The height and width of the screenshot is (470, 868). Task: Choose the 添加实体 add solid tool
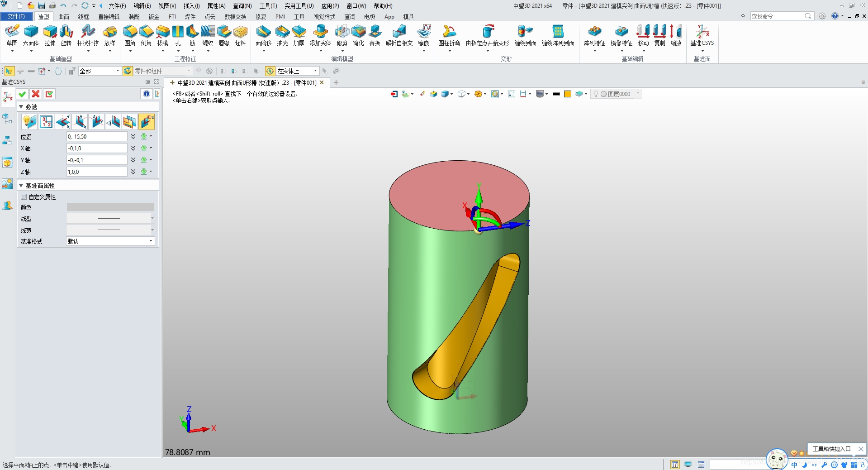click(x=320, y=36)
